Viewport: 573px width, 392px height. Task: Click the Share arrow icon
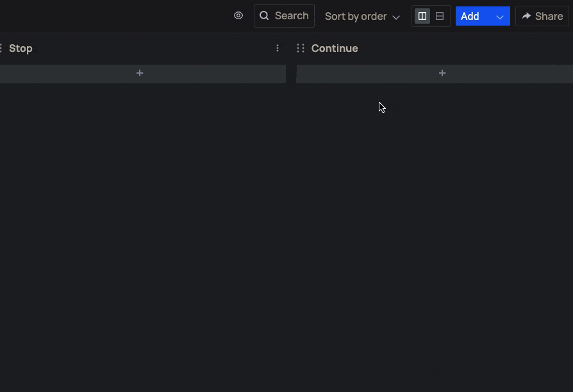(x=526, y=17)
